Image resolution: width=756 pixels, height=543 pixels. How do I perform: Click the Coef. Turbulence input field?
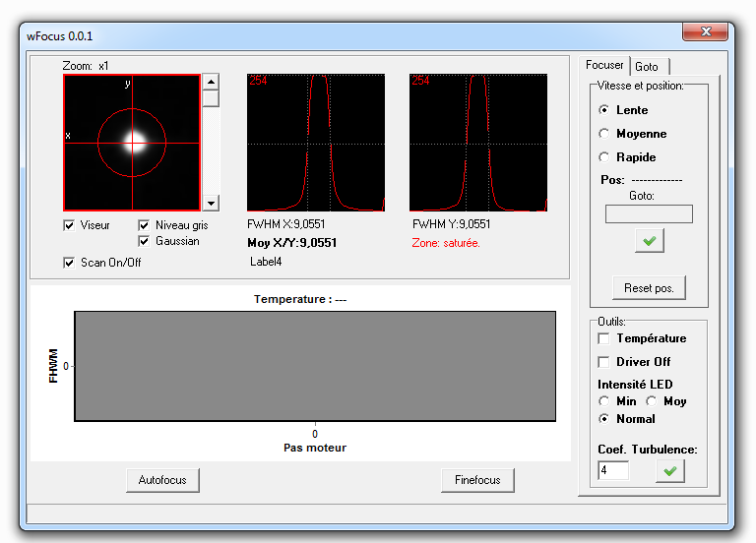click(x=613, y=470)
